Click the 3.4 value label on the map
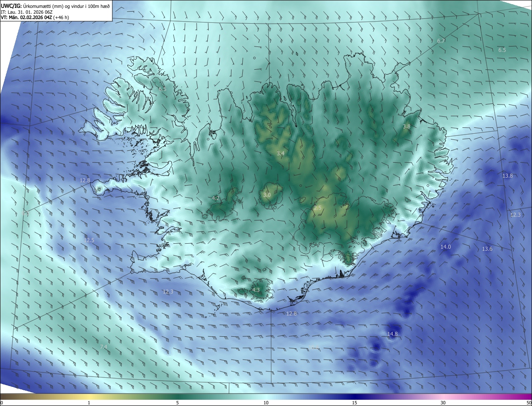 click(x=281, y=153)
